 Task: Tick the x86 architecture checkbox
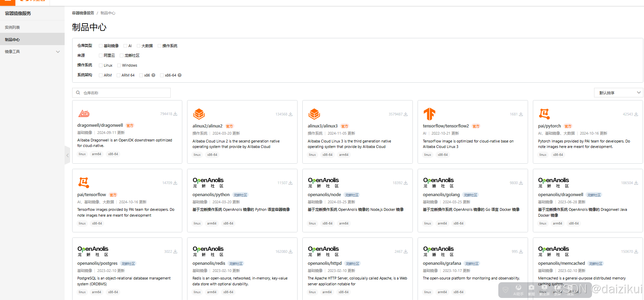tap(141, 75)
